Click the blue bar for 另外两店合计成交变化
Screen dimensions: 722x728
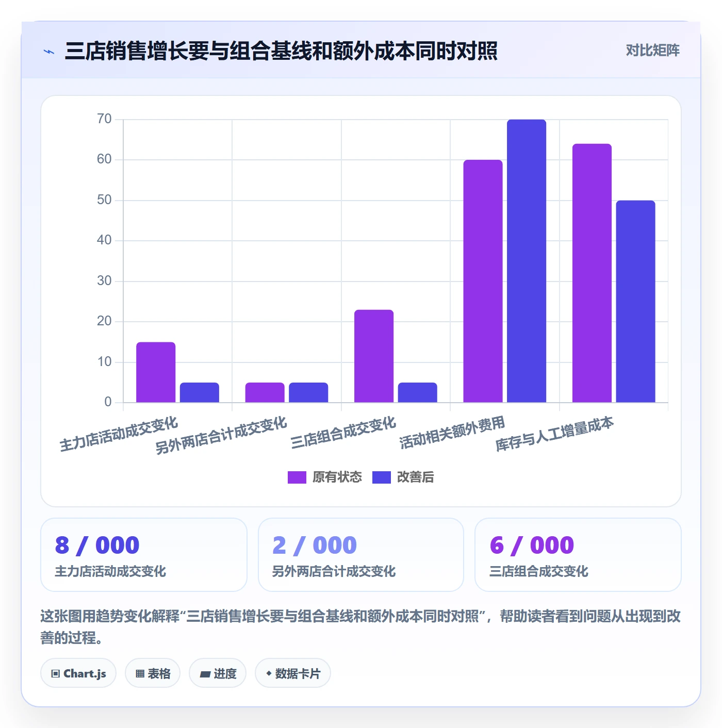click(x=308, y=392)
